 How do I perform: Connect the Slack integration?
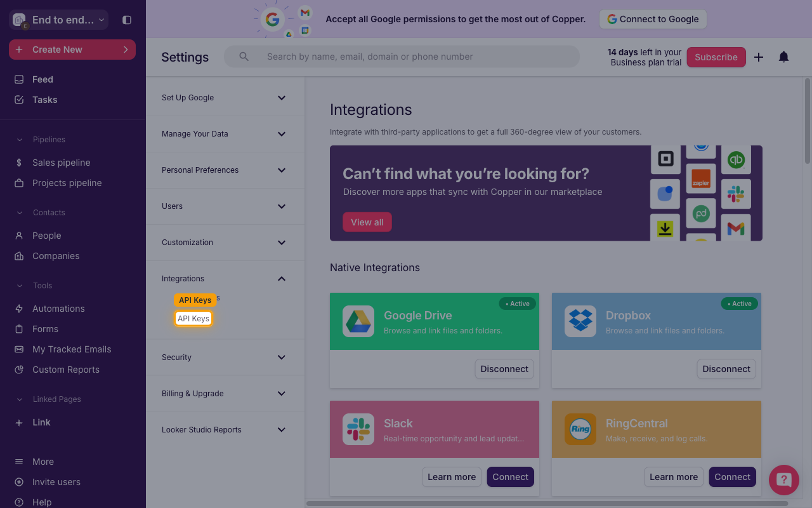[x=511, y=477]
